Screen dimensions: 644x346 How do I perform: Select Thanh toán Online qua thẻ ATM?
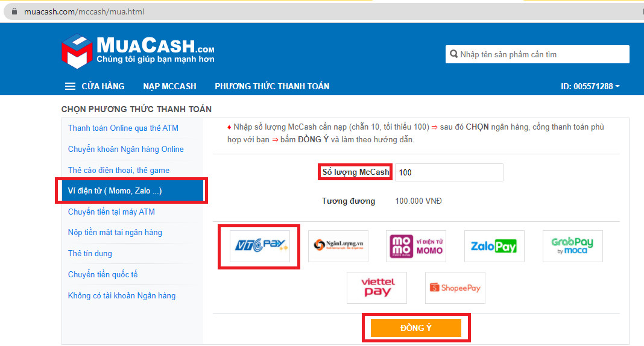pos(123,128)
